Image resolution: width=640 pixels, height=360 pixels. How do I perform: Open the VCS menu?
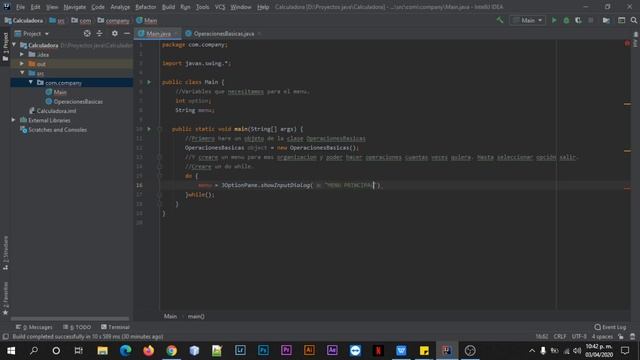[220, 7]
